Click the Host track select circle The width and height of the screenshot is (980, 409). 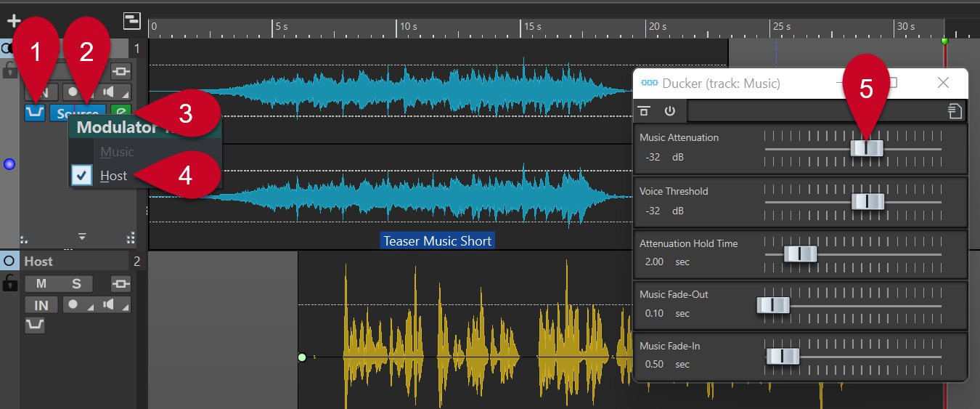pyautogui.click(x=9, y=261)
